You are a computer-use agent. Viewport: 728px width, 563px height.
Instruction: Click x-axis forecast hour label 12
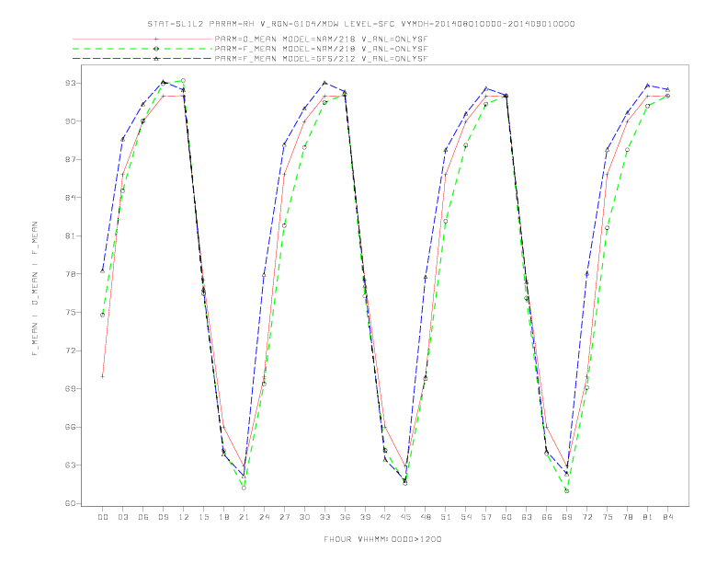tap(184, 517)
